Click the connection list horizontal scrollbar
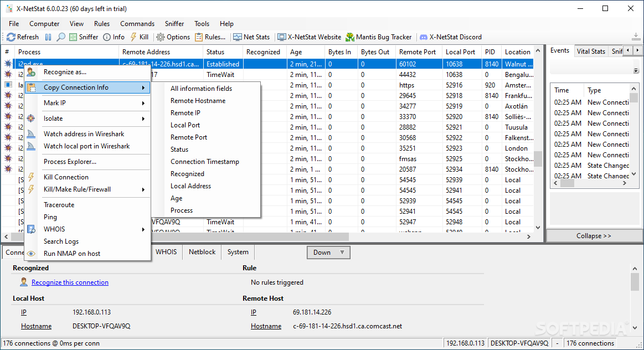 click(267, 236)
